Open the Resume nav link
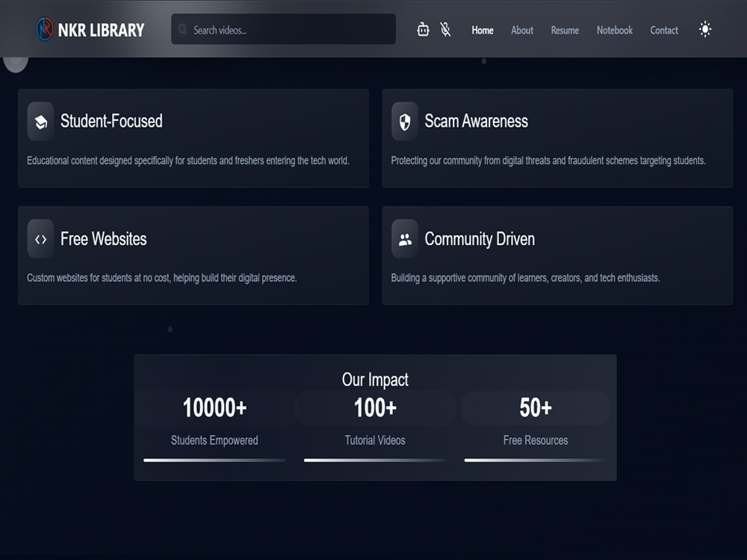 (565, 30)
